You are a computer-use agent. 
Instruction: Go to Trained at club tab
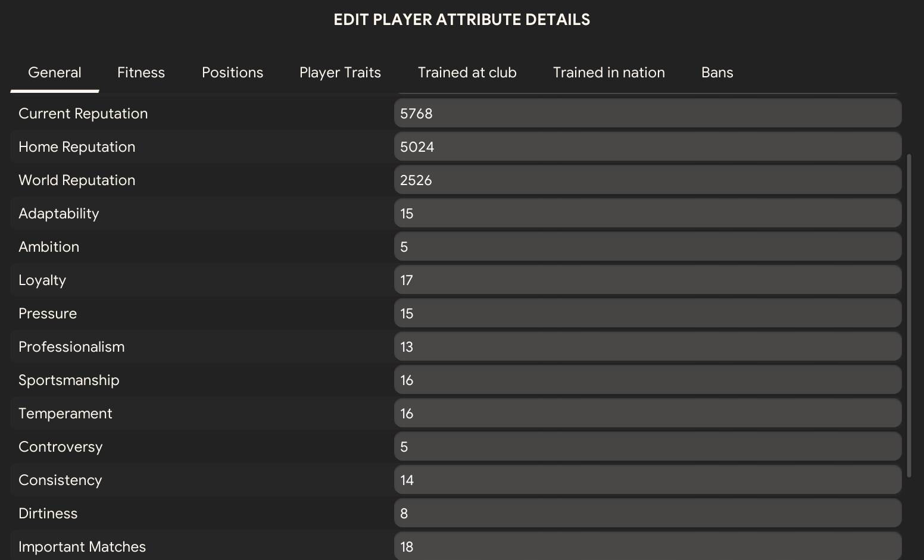click(x=467, y=73)
